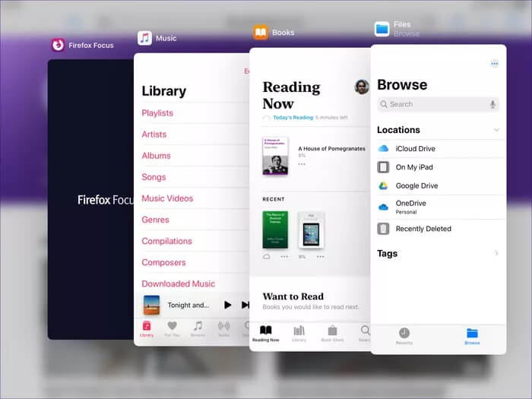Screen dimensions: 532x399
Task: Bring the Firefox Focus app card forward
Action: pos(90,199)
